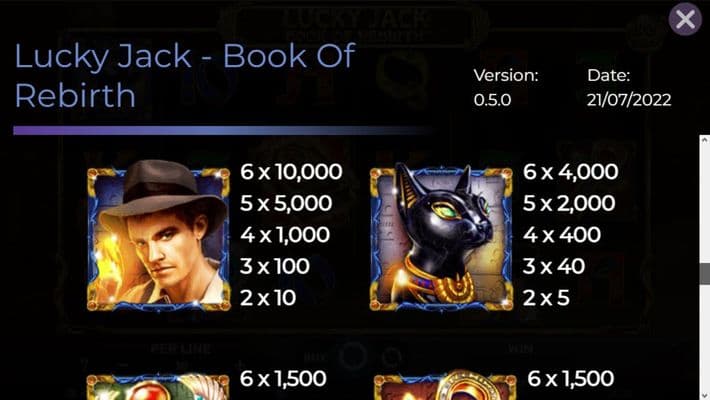
Task: Click the 6 x 1,500 scarab payout
Action: coord(283,379)
